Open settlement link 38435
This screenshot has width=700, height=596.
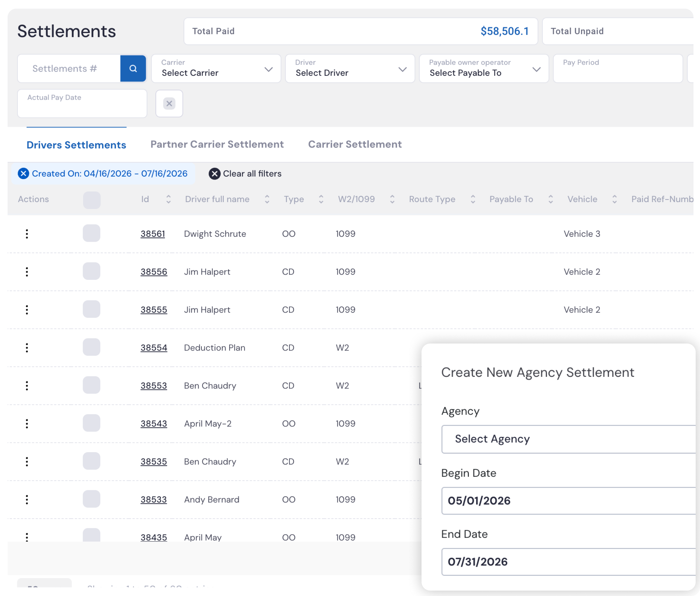click(x=154, y=537)
